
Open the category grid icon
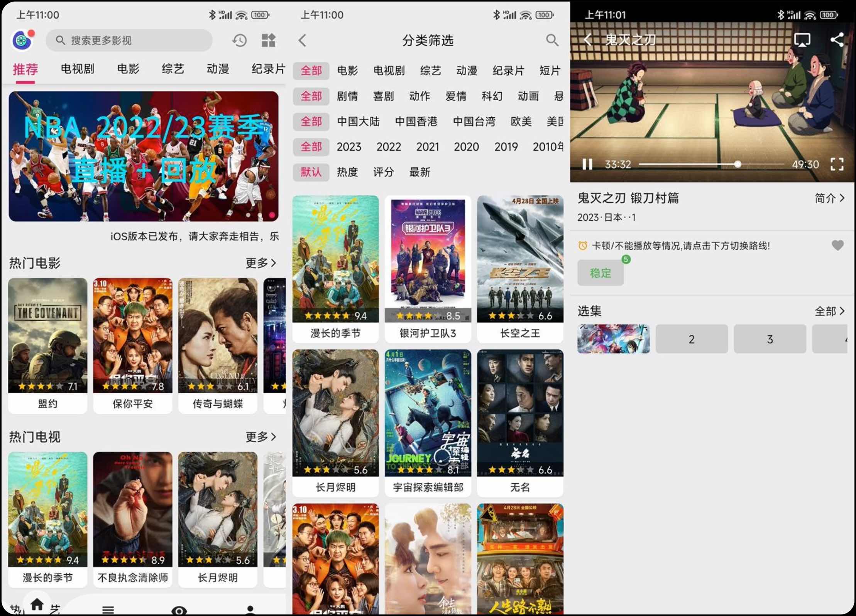click(x=268, y=40)
